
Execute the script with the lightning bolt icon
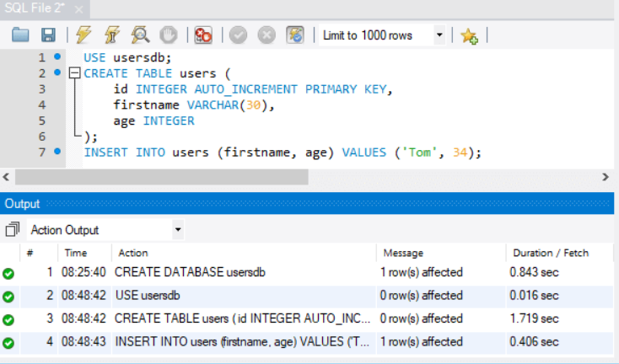(83, 35)
